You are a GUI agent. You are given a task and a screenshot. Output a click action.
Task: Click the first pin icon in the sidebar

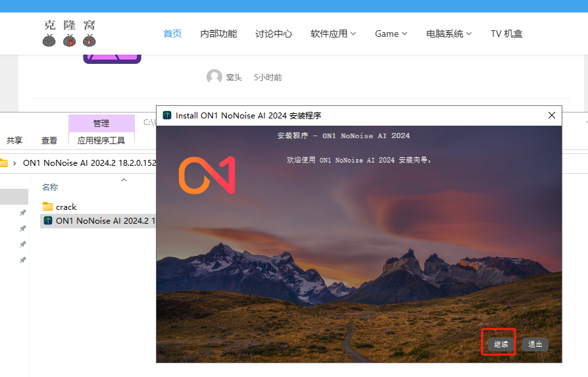pos(23,213)
